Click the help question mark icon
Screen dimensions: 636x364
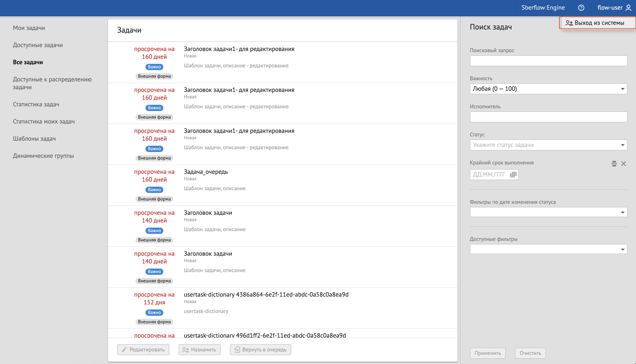coord(581,8)
